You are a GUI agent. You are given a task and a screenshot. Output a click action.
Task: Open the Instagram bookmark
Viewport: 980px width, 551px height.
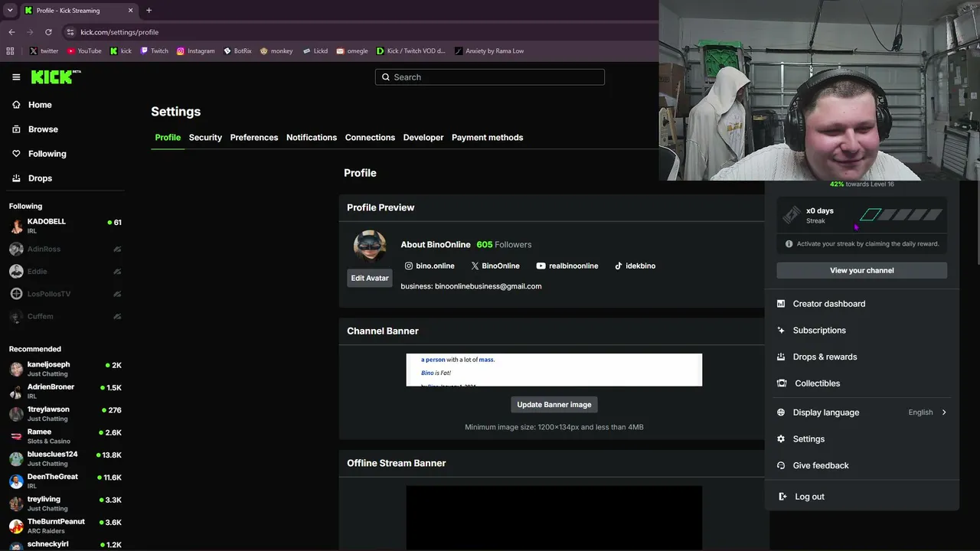(x=196, y=51)
